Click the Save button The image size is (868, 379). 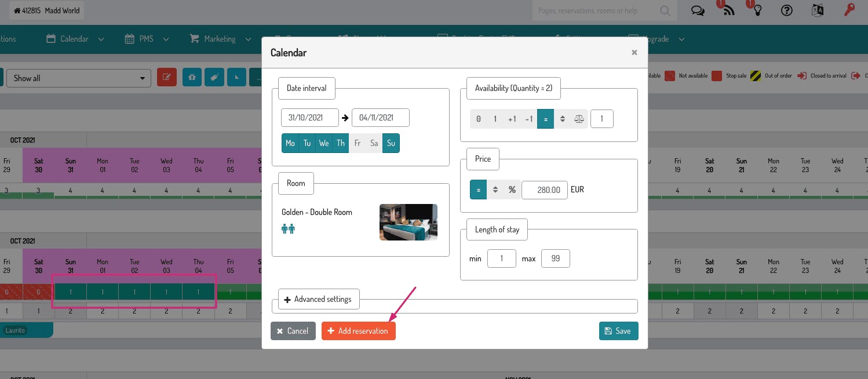tap(618, 331)
